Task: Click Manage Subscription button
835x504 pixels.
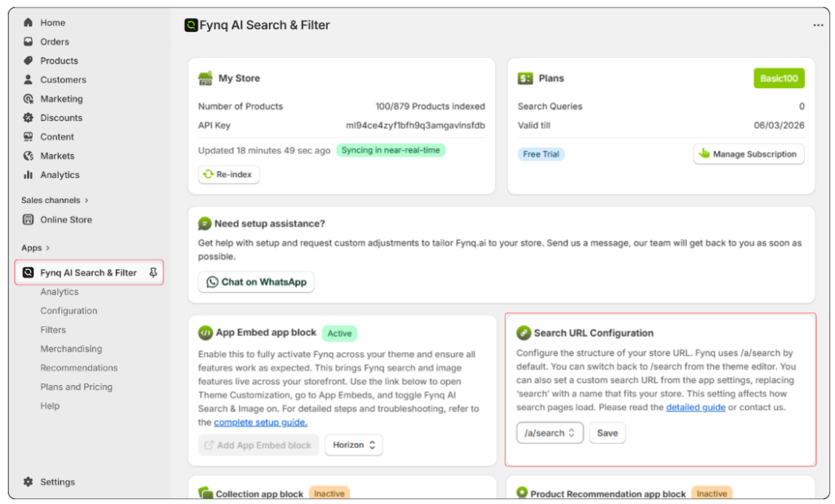Action: pos(749,154)
